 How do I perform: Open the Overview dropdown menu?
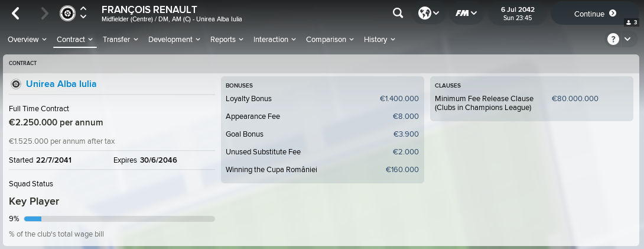27,40
